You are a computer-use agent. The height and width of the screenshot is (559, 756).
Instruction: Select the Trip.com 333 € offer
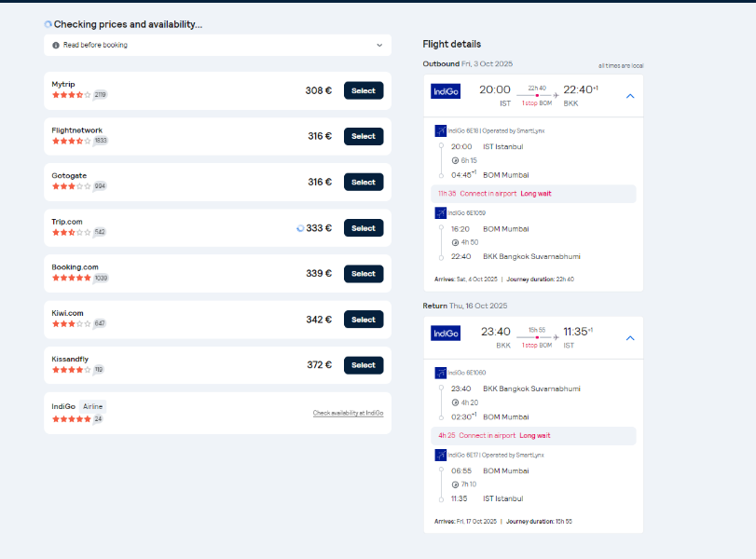pyautogui.click(x=364, y=228)
